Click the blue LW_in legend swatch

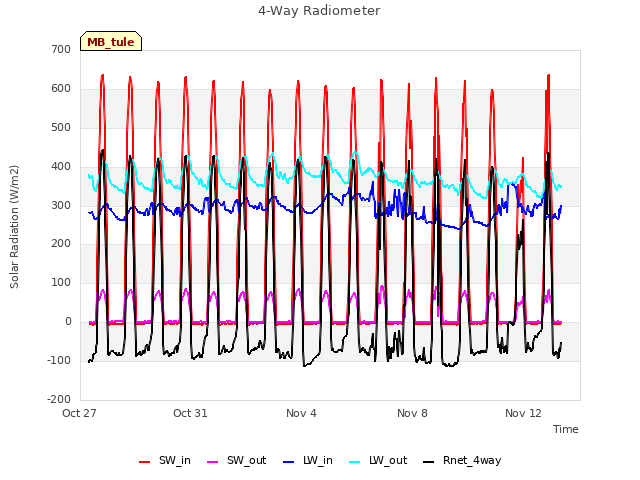point(288,462)
